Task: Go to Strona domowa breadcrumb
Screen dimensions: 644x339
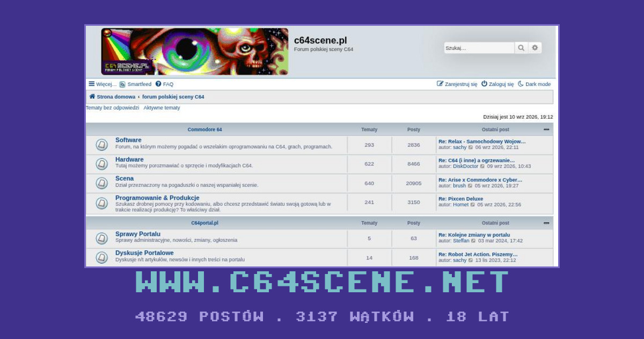Action: 112,97
